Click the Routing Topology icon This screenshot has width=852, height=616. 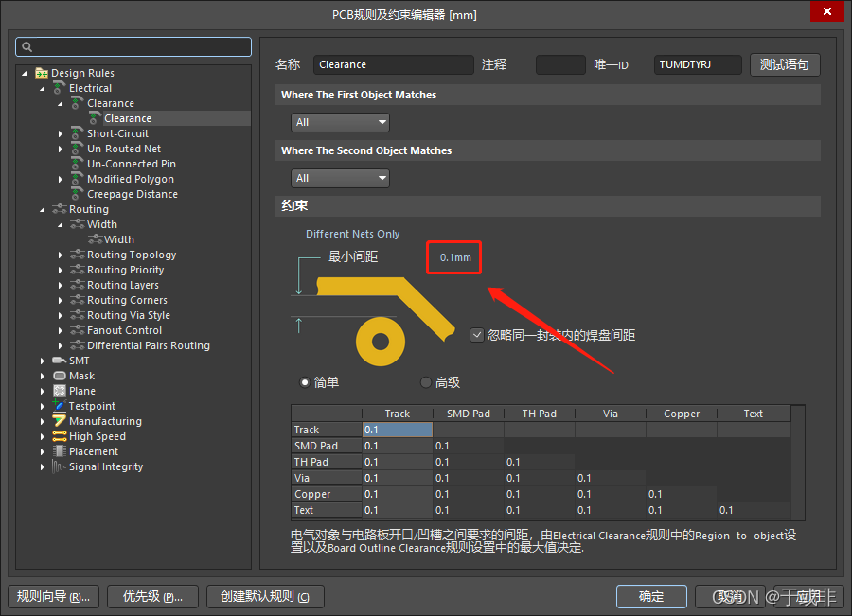(x=78, y=255)
